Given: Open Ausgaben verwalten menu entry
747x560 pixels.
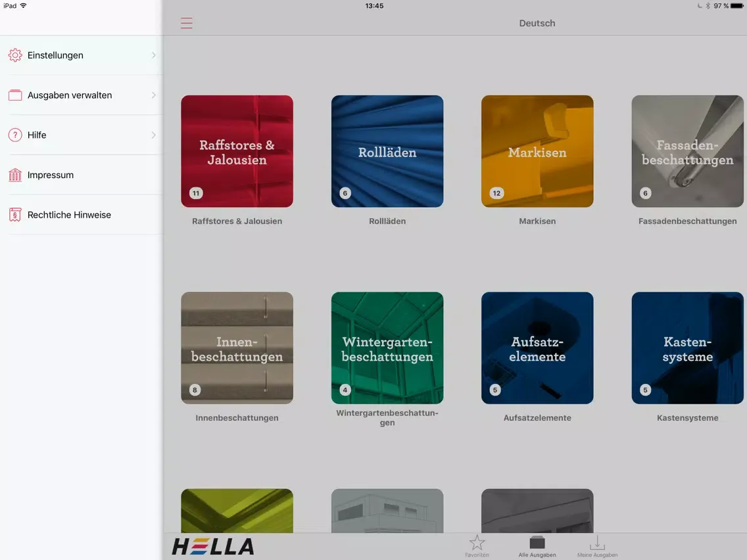Looking at the screenshot, I should (82, 95).
